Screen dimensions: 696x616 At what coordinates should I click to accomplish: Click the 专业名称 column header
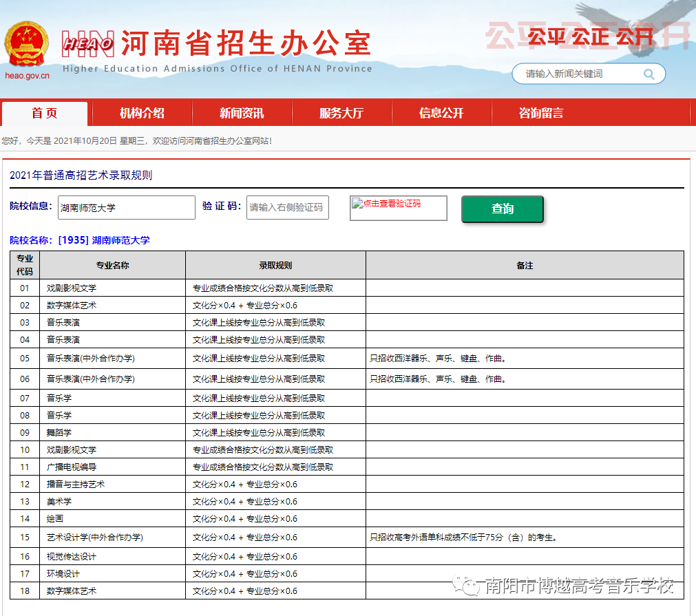[112, 265]
